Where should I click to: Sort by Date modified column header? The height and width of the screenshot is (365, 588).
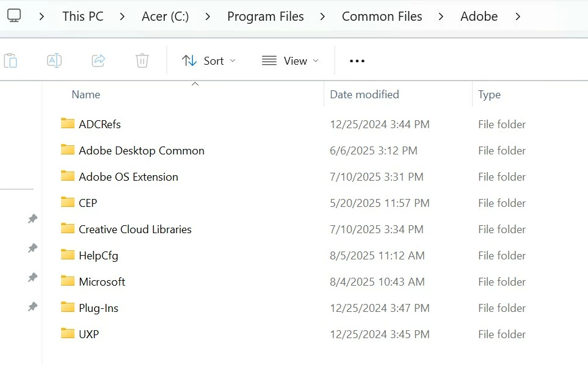(364, 95)
